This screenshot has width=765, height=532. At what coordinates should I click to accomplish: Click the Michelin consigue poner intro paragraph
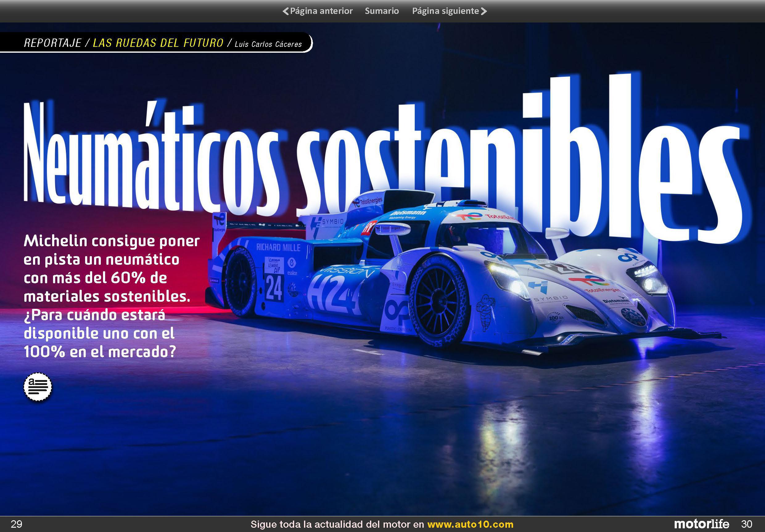(112, 296)
